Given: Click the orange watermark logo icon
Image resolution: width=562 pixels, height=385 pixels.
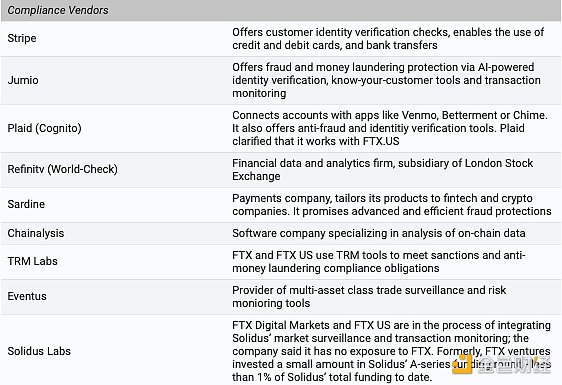Looking at the screenshot, I should click(462, 364).
